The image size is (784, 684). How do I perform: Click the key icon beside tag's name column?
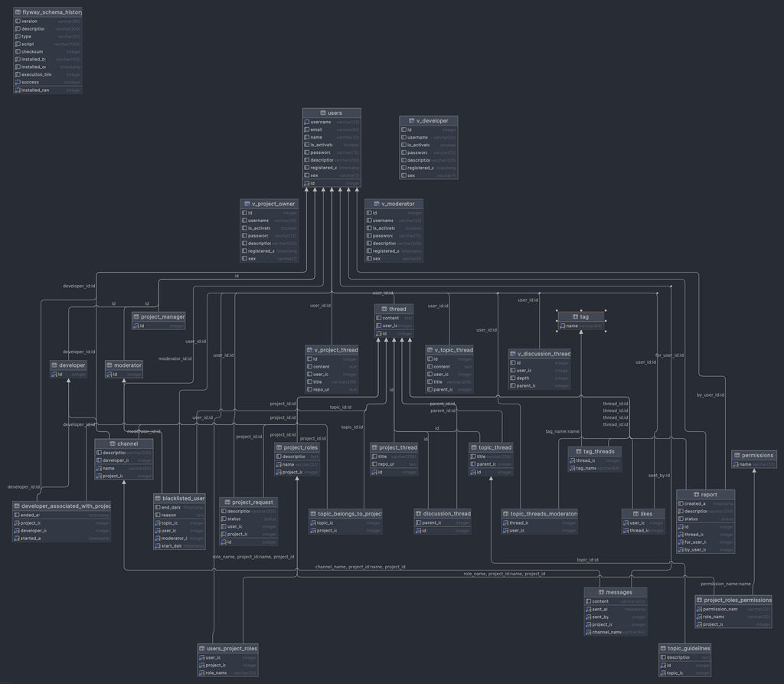[562, 326]
